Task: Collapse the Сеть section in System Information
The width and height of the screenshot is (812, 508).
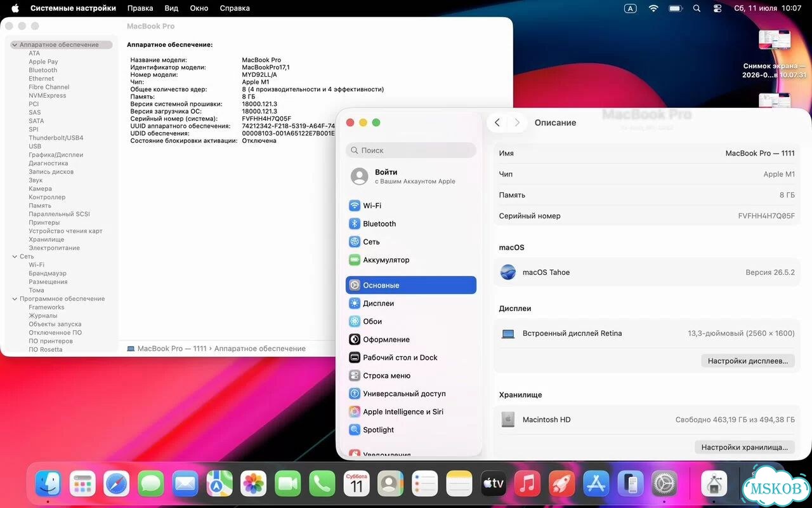Action: point(15,257)
